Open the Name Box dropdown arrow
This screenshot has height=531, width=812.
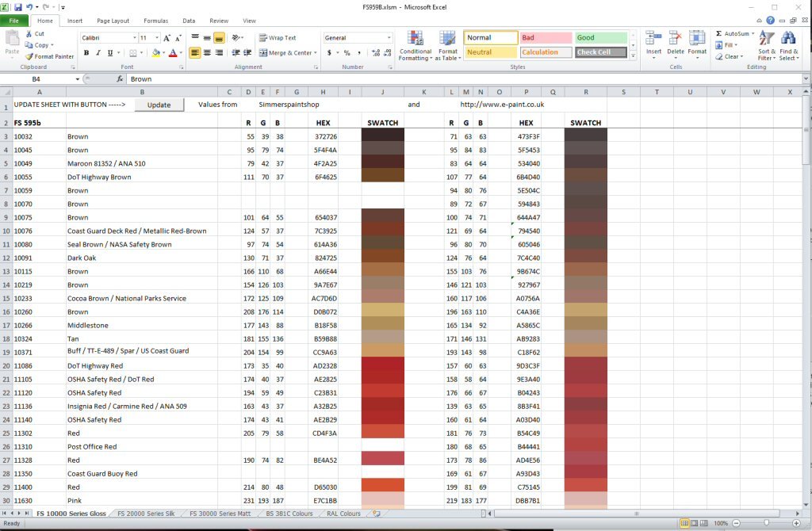[x=77, y=79]
